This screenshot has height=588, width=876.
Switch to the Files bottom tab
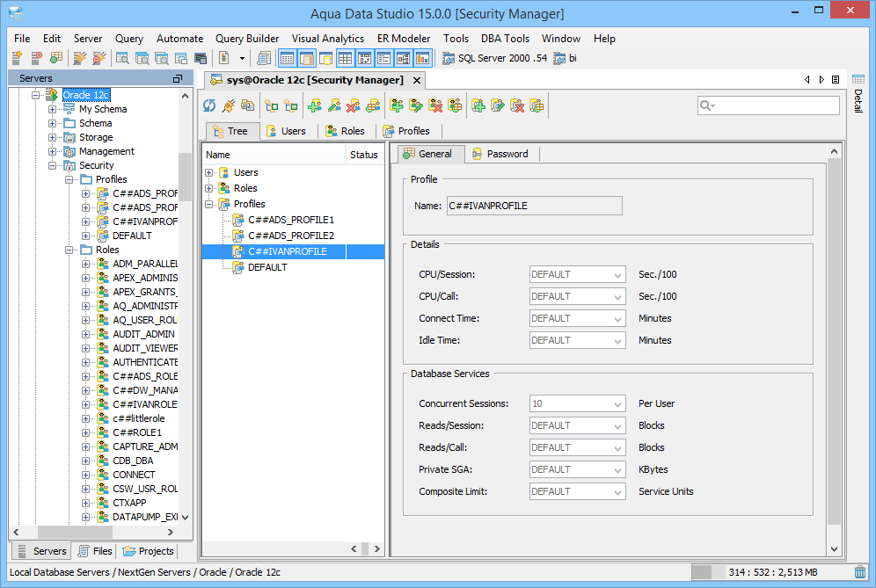point(96,551)
